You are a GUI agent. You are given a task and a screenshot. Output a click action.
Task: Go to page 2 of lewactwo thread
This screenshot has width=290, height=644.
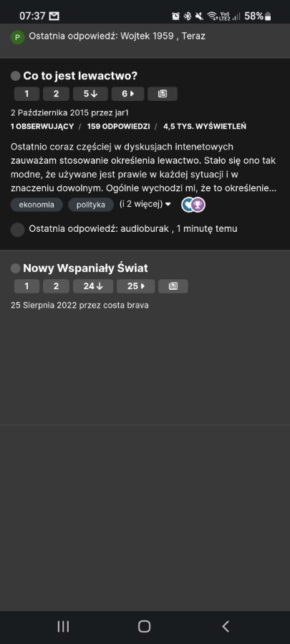(56, 94)
